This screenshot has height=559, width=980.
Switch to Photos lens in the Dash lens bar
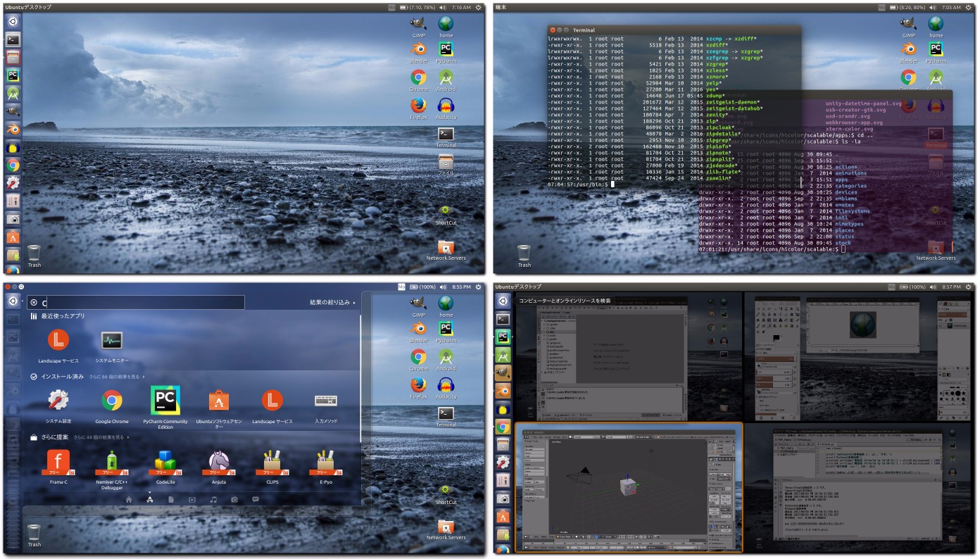coord(234,499)
